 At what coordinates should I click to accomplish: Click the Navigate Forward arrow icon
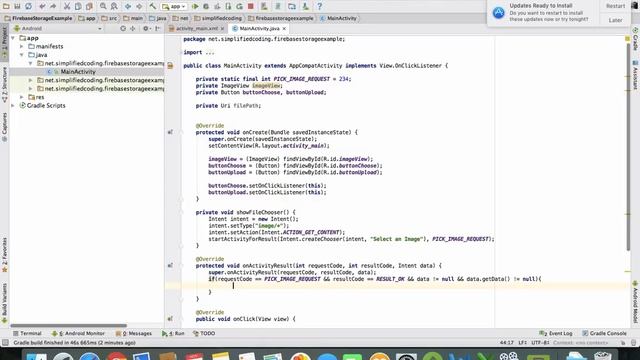[x=139, y=7]
